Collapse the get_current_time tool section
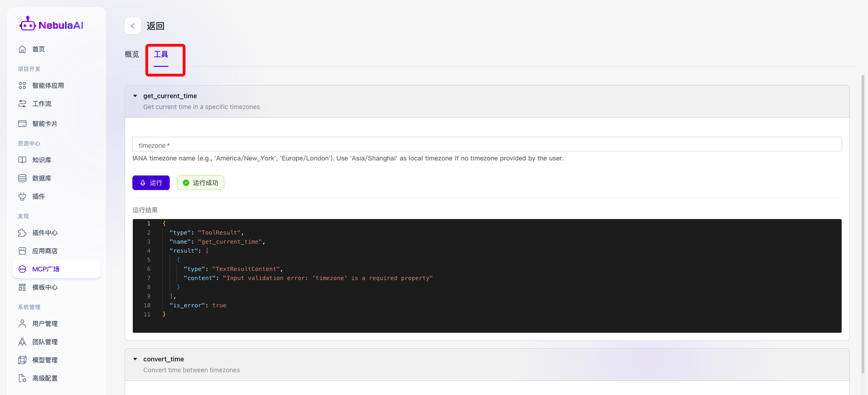This screenshot has width=868, height=395. [135, 96]
